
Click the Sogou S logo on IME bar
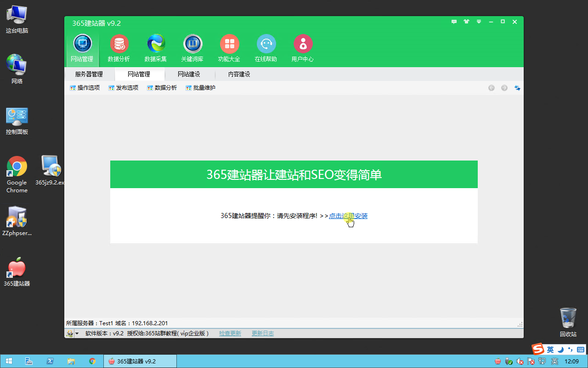coord(538,349)
